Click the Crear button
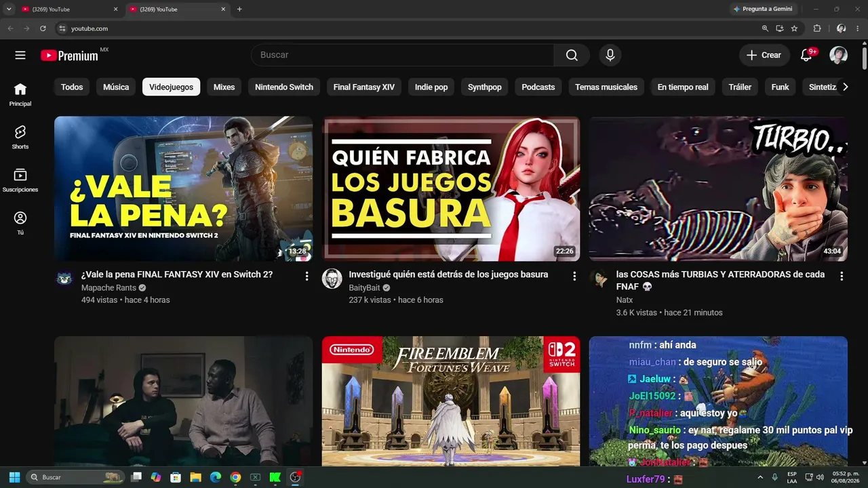The image size is (868, 488). point(764,55)
